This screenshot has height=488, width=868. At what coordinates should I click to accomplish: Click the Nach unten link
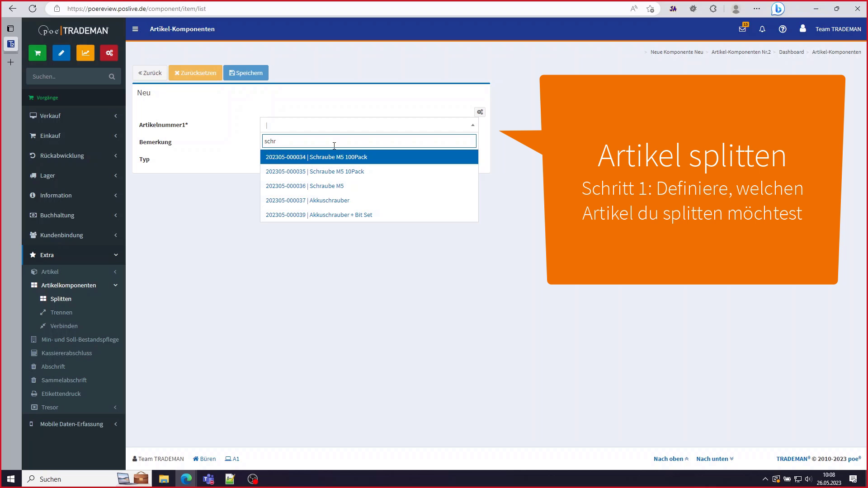tap(715, 459)
